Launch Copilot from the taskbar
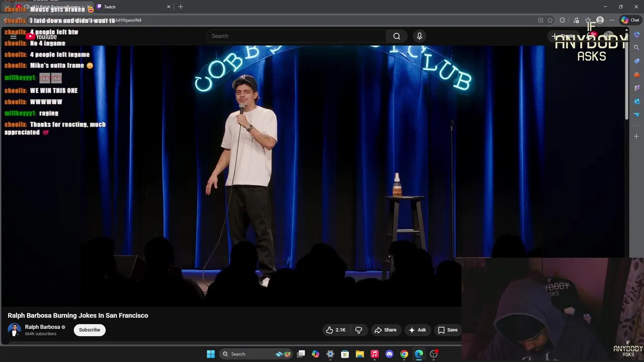This screenshot has height=362, width=644. point(315,354)
